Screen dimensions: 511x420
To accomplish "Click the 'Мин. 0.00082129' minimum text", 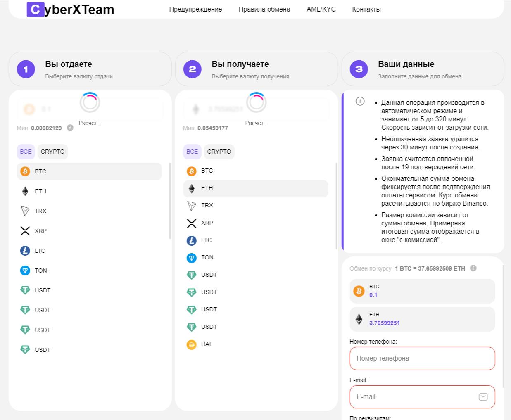I will (x=39, y=128).
